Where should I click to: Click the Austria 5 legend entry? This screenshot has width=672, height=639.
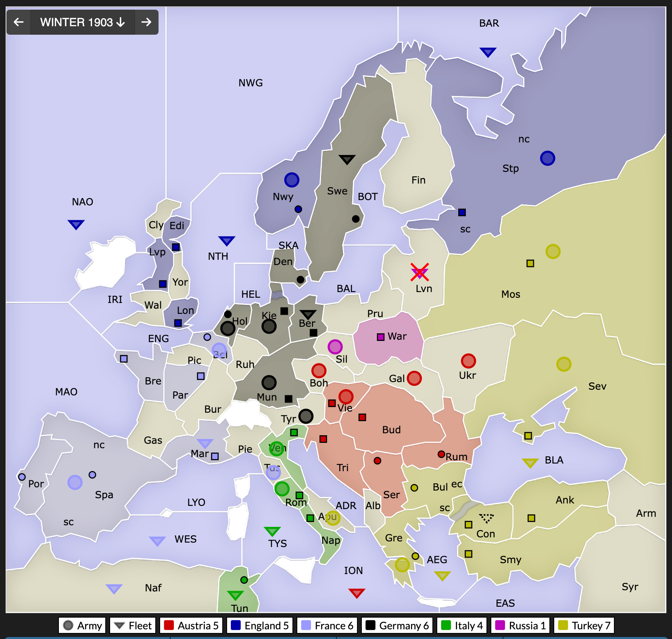(x=192, y=626)
